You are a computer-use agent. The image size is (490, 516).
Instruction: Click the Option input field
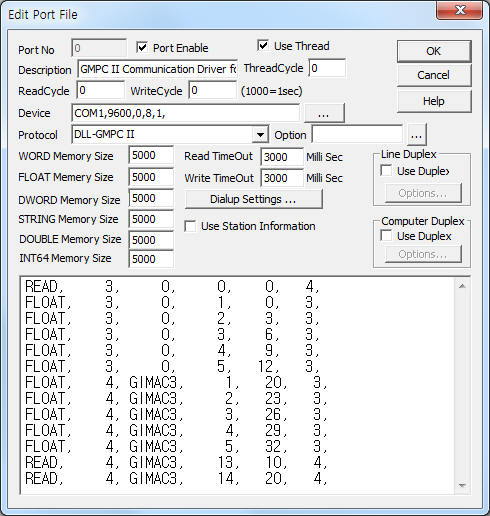tap(357, 135)
